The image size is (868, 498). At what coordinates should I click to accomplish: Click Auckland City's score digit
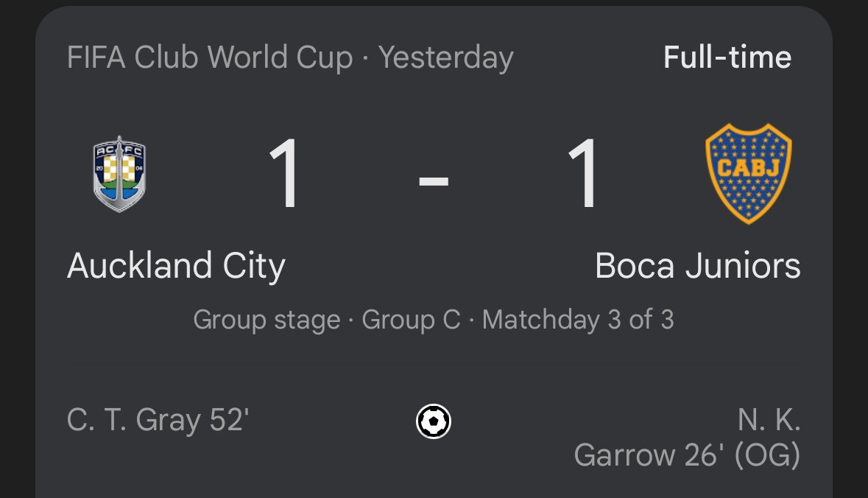click(286, 173)
